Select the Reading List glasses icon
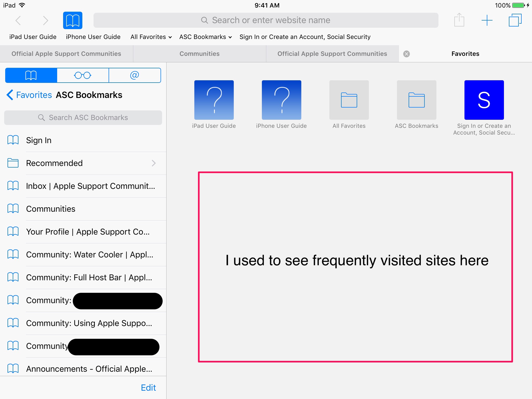 [83, 75]
